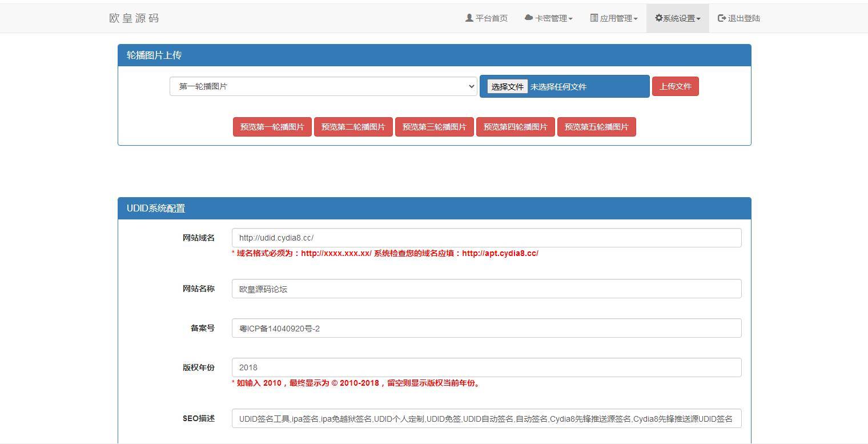868x444 pixels.
Task: Click 退出登陆 to log out
Action: (x=739, y=18)
